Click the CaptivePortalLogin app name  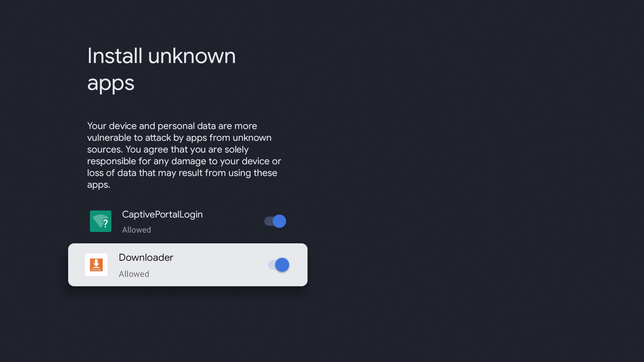click(x=162, y=215)
